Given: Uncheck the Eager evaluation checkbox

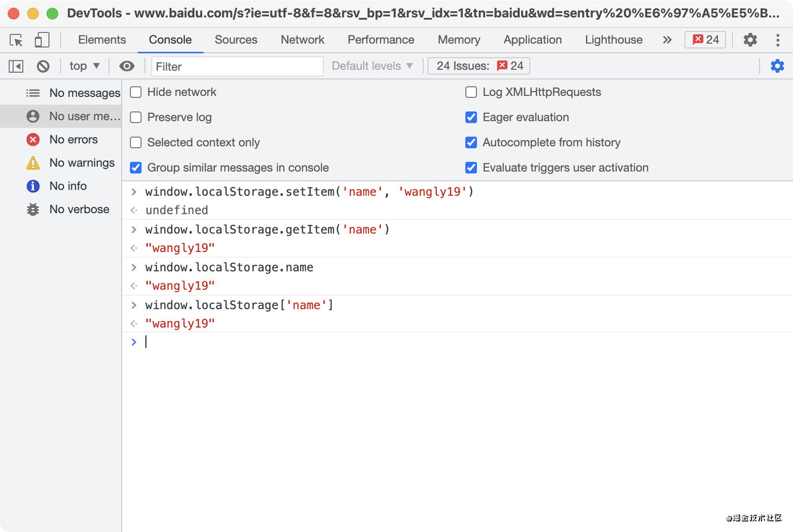Looking at the screenshot, I should 471,118.
